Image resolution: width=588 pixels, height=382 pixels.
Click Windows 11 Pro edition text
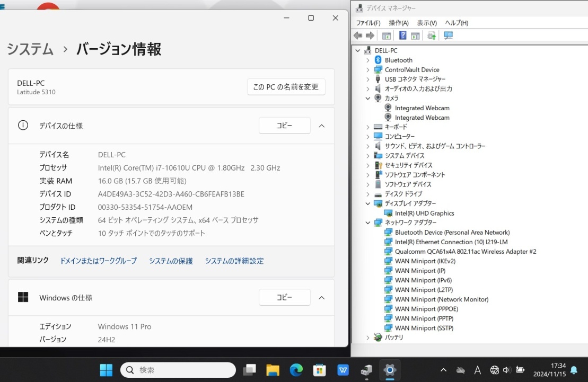point(125,326)
